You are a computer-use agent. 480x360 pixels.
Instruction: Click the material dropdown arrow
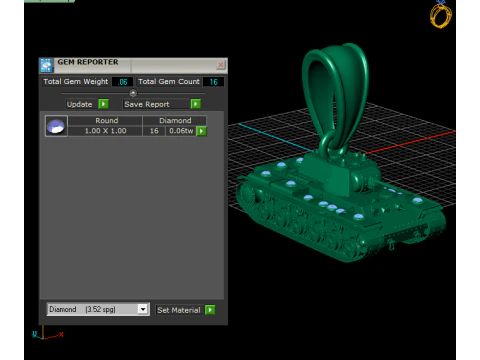pos(143,309)
